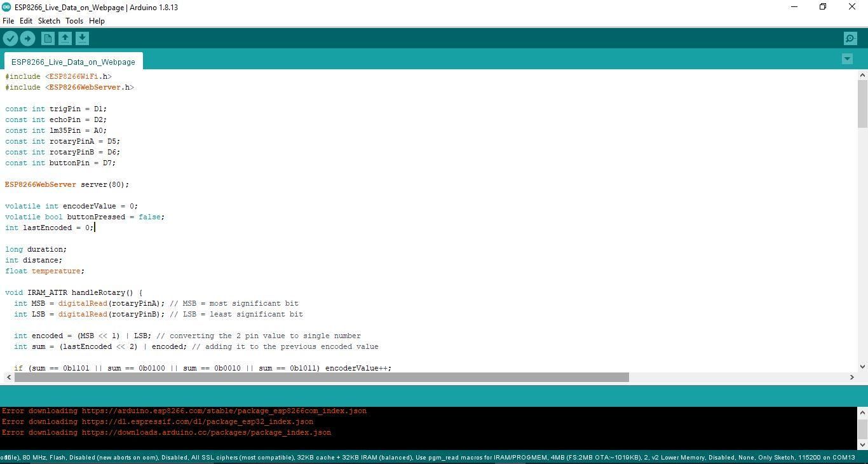
Task: Click the editor scroll down arrow
Action: pyautogui.click(x=862, y=367)
